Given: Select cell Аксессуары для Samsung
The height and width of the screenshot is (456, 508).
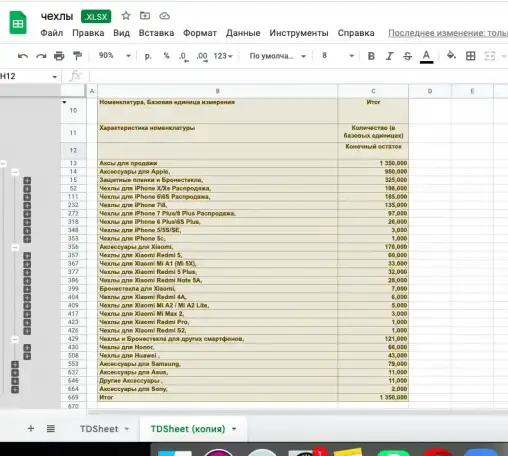Looking at the screenshot, I should point(217,364).
